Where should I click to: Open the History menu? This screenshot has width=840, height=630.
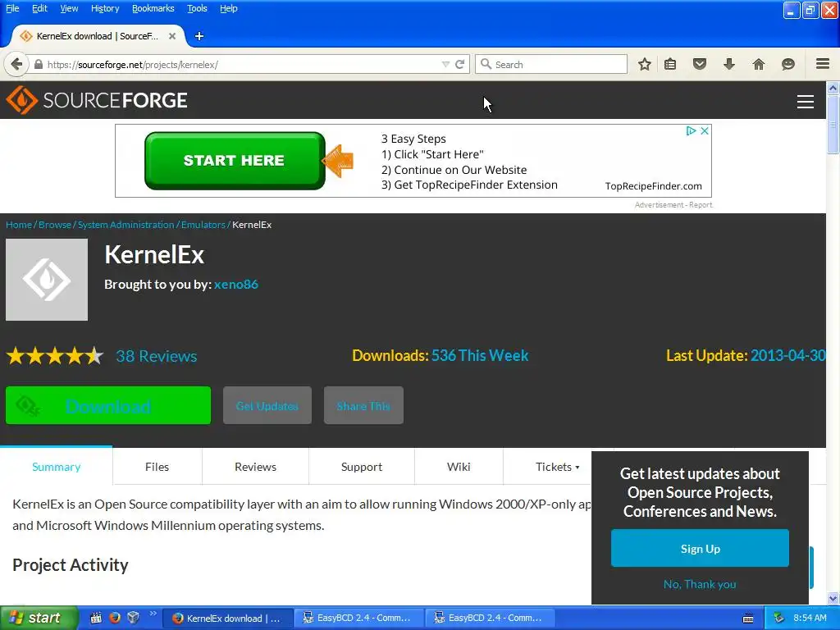(x=105, y=8)
